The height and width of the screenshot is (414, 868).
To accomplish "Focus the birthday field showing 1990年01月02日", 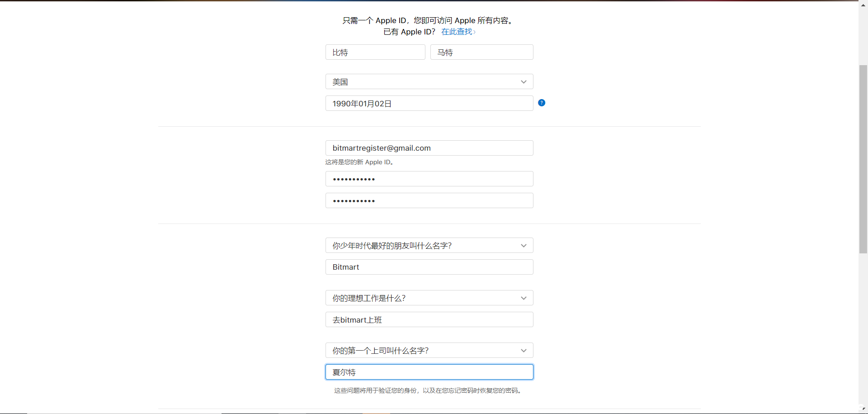I will 429,104.
